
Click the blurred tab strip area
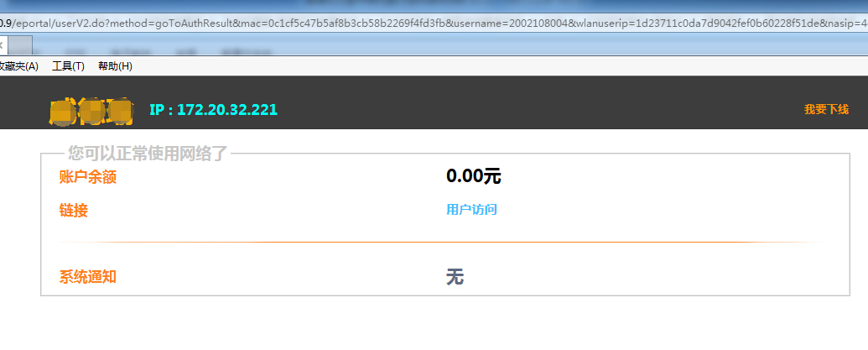pos(419,46)
